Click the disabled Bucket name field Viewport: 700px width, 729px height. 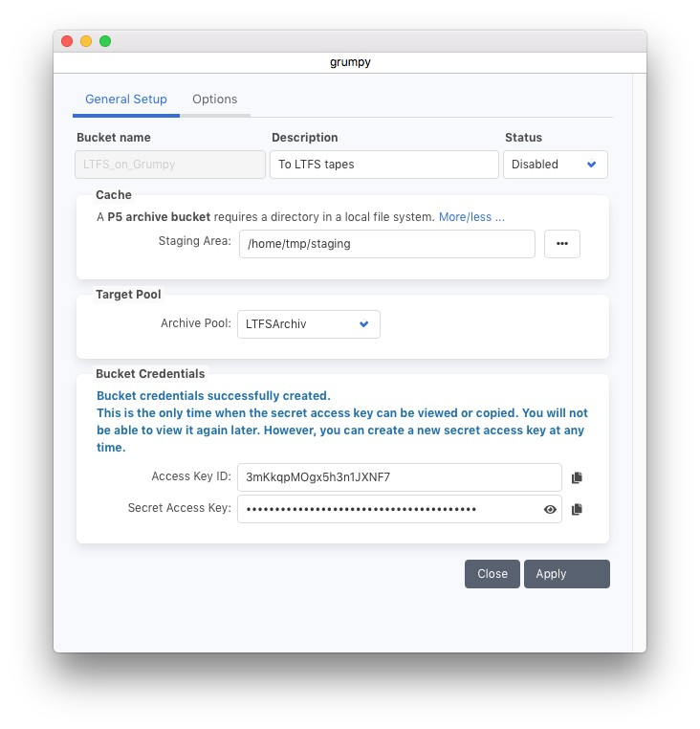coord(170,165)
